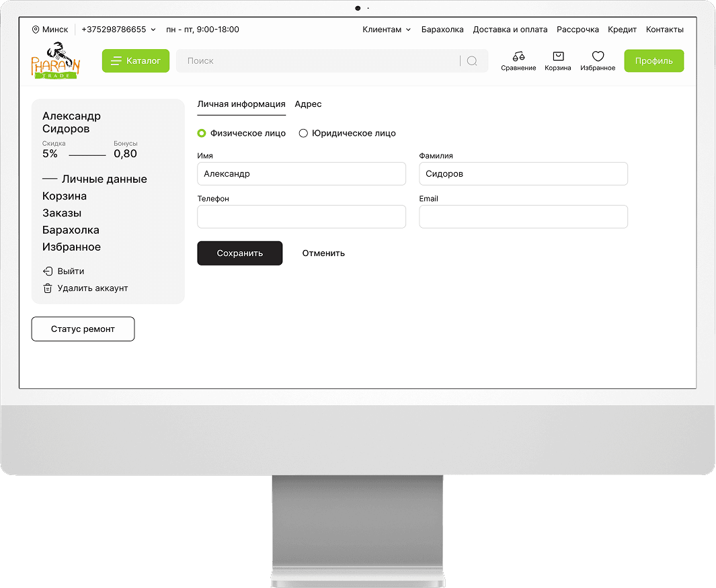This screenshot has height=588, width=716.
Task: Click the Pharaon Trade scorpion logo
Action: 55,60
